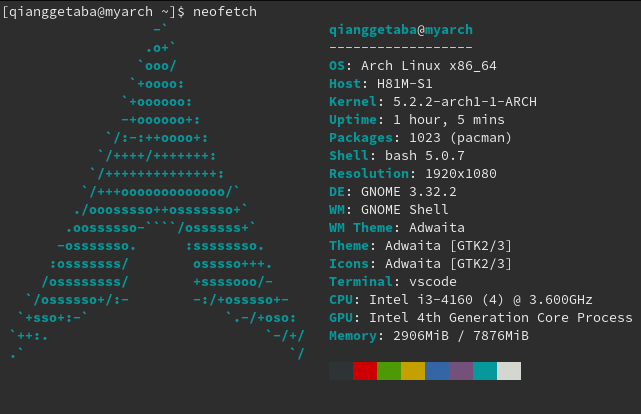Click the Shell: bash 5.0.7 line
641x414 pixels.
tap(397, 156)
